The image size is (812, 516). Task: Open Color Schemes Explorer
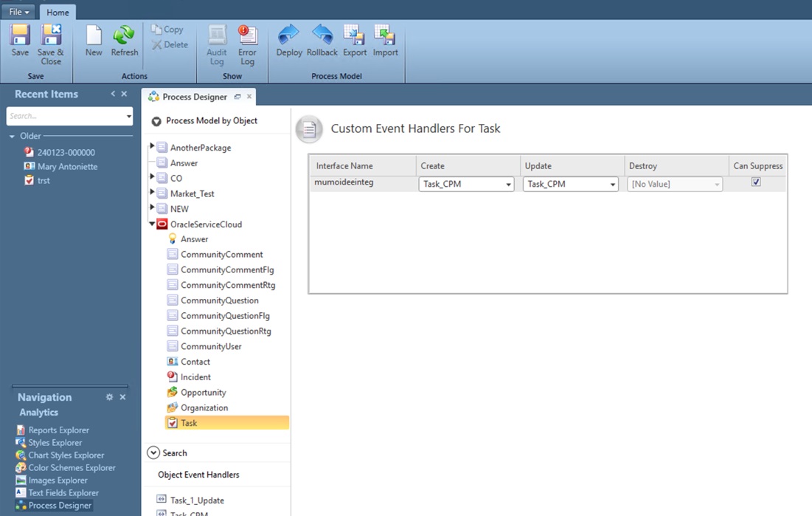pyautogui.click(x=66, y=468)
